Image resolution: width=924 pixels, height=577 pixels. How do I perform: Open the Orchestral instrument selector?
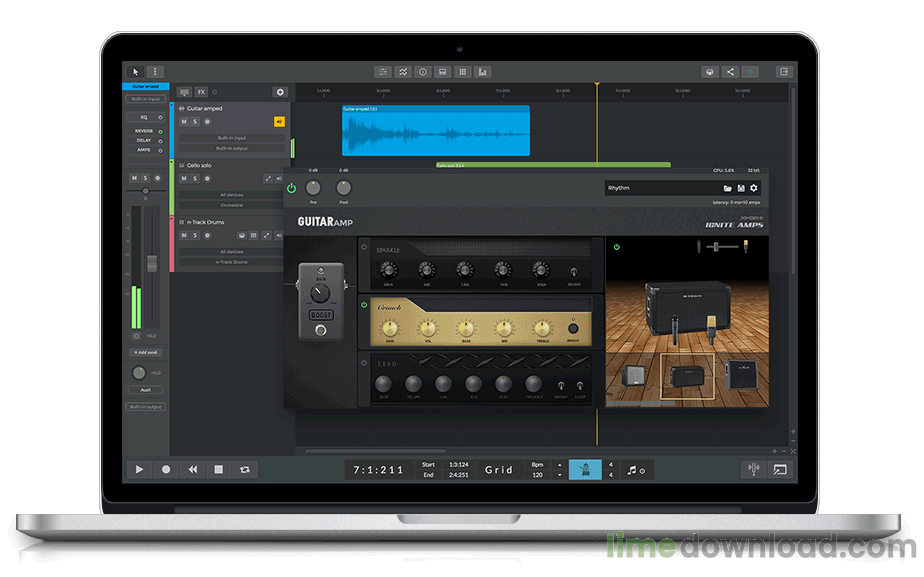(x=231, y=204)
